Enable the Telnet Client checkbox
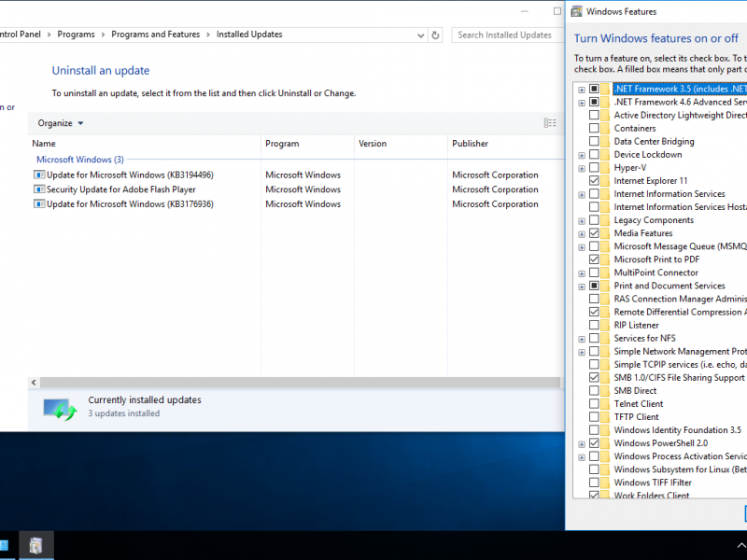The image size is (747, 560). pos(594,404)
